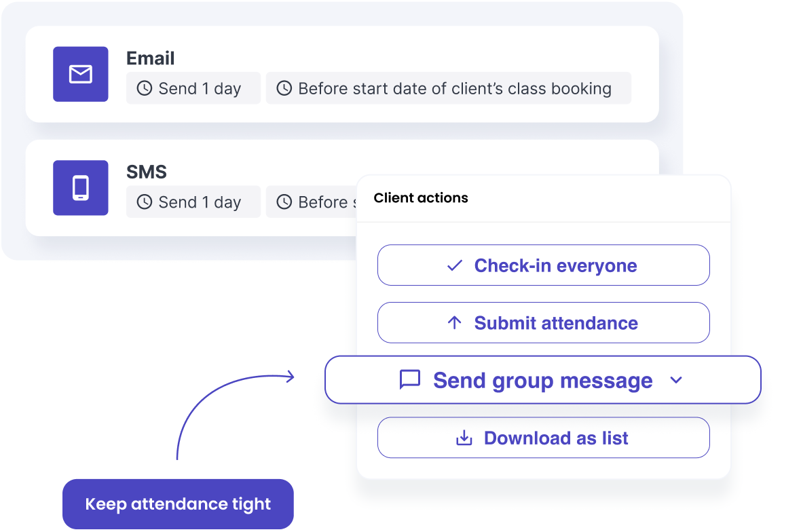801x532 pixels.
Task: Open the SMS Send 1 day timing selector
Action: point(193,202)
